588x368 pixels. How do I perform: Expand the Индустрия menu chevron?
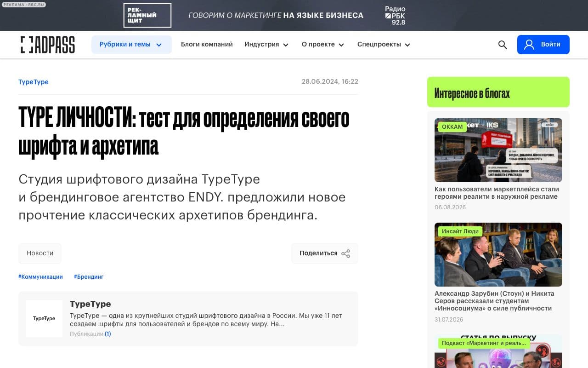(286, 45)
